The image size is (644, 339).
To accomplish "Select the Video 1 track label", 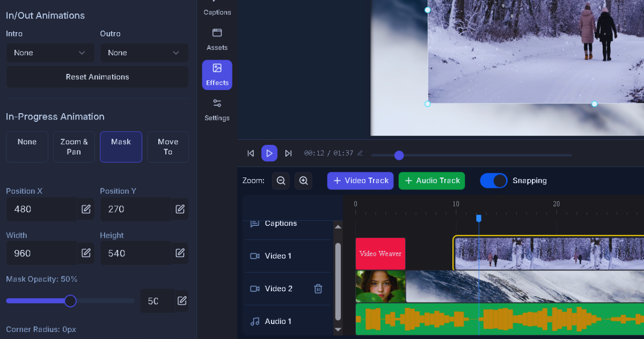I will [x=277, y=256].
